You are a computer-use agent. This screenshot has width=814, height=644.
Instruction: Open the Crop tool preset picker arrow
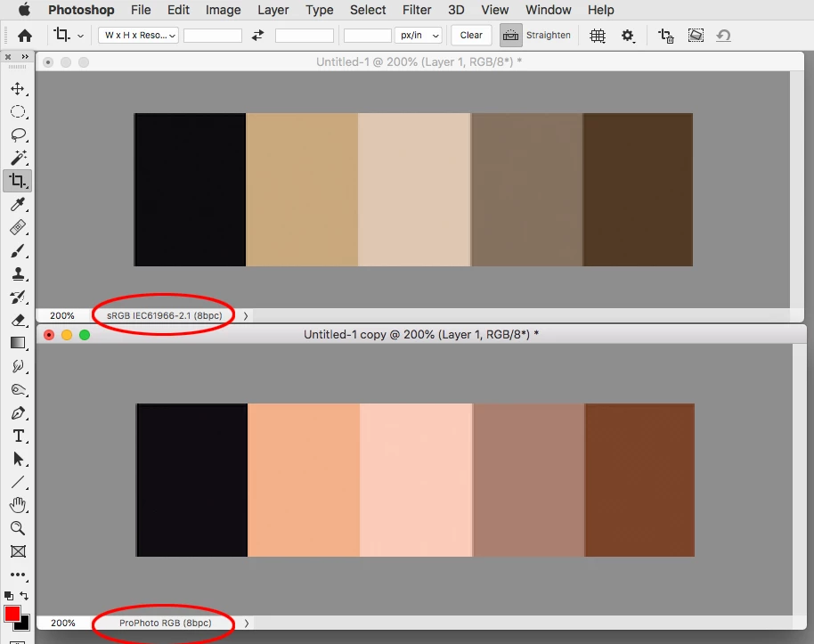80,36
